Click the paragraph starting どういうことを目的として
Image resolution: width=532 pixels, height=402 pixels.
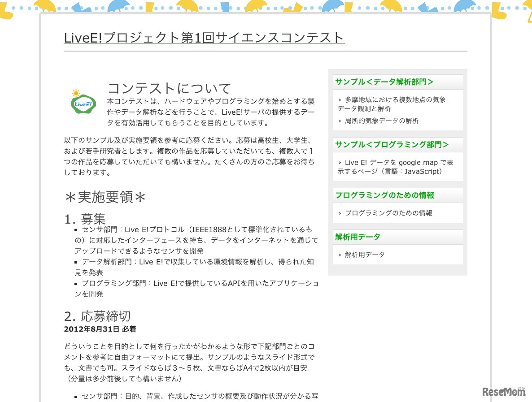(189, 363)
